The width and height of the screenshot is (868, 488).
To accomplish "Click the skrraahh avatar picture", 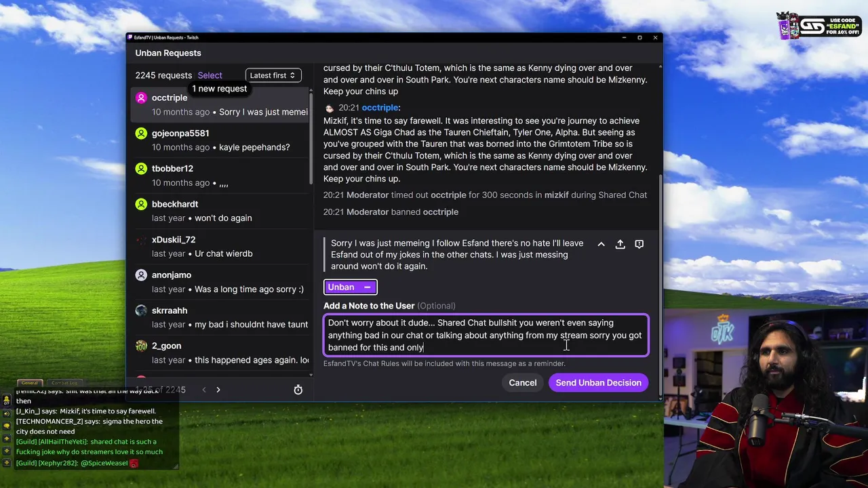I will (x=141, y=310).
